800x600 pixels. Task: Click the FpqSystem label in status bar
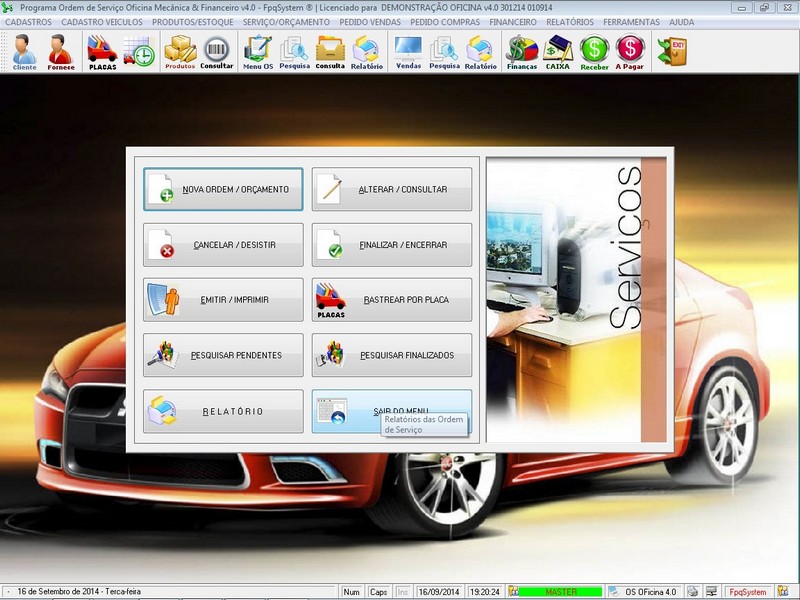click(x=747, y=592)
